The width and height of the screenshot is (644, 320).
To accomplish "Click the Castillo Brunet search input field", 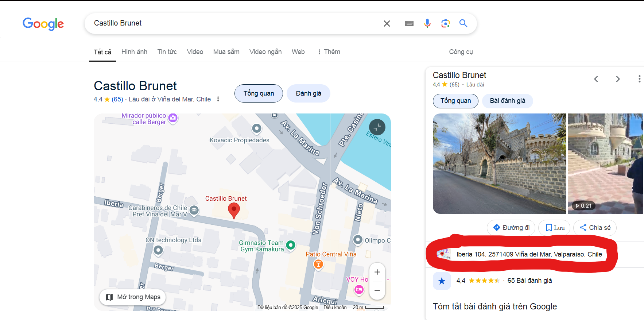I will pos(233,23).
